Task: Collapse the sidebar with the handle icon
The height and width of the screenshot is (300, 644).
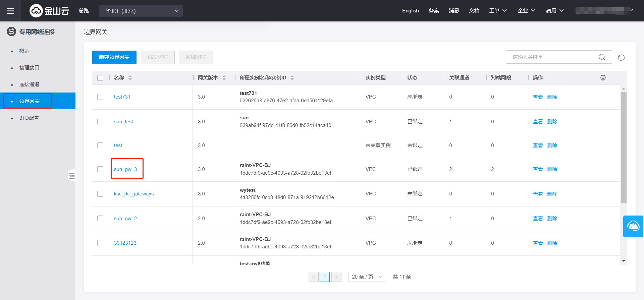Action: coord(72,176)
